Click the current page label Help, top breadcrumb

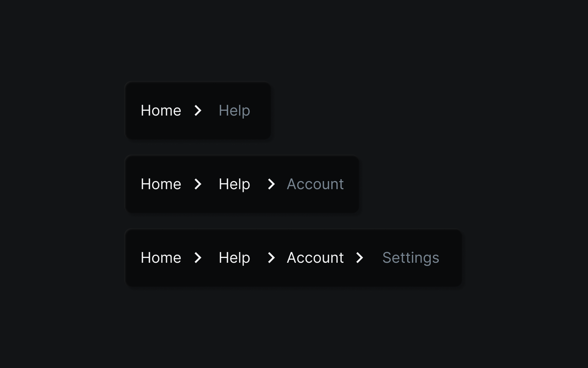(234, 110)
